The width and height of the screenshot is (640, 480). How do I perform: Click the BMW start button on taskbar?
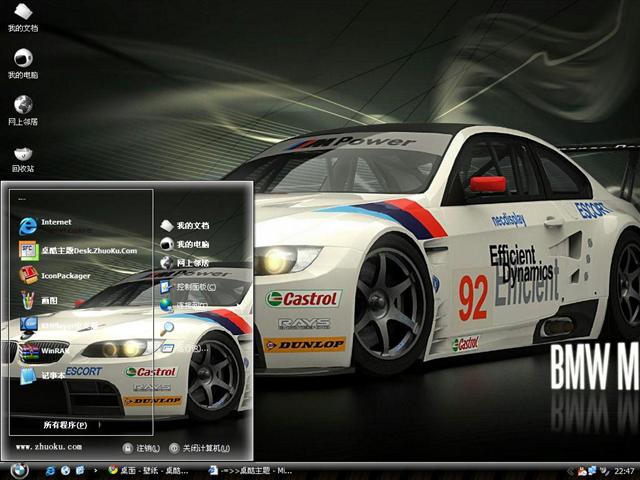[x=18, y=470]
